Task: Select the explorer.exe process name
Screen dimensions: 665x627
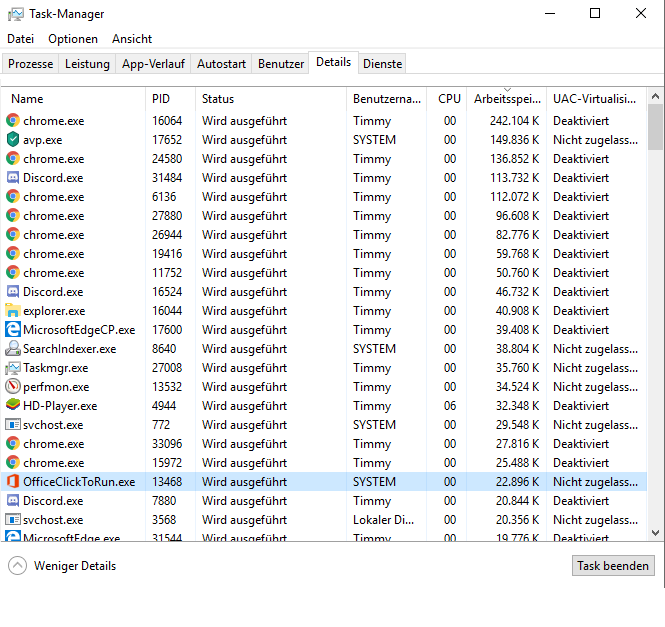Action: pyautogui.click(x=54, y=311)
